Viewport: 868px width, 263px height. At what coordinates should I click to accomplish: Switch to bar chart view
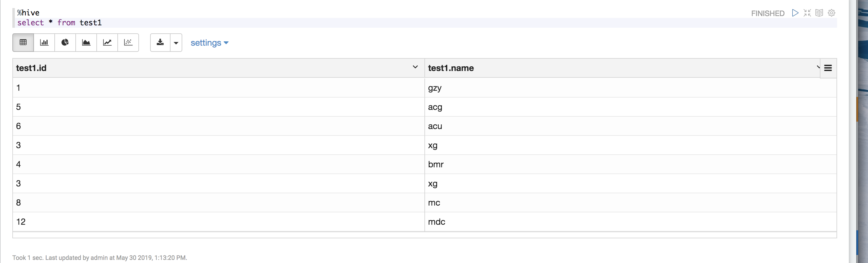tap(44, 42)
